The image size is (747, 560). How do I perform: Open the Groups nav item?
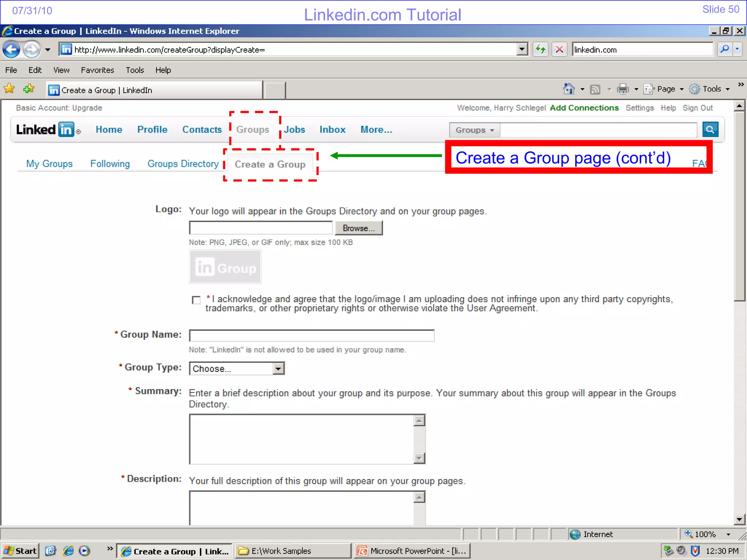253,129
